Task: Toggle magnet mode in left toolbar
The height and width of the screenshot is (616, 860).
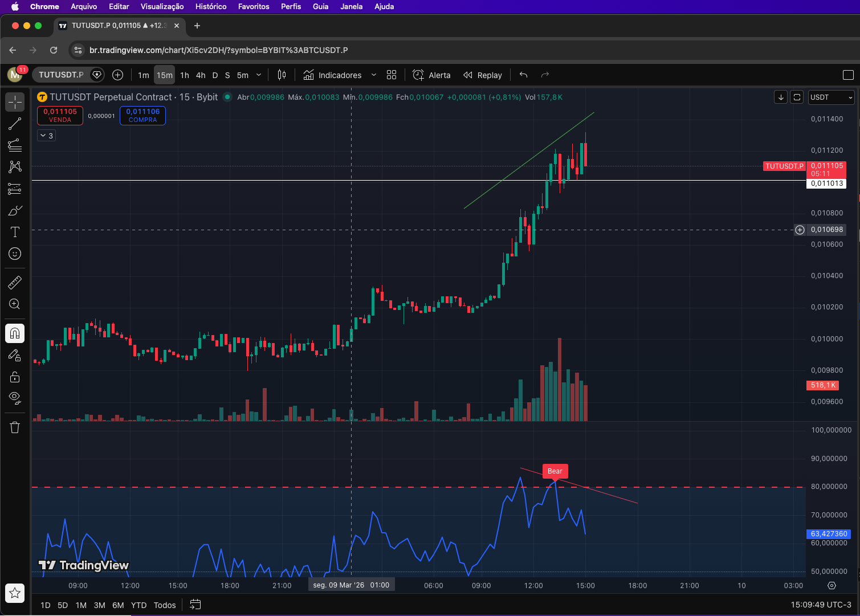Action: tap(15, 333)
